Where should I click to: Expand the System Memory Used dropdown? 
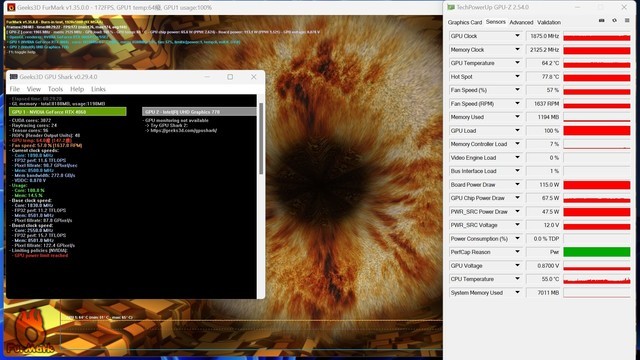(517, 292)
